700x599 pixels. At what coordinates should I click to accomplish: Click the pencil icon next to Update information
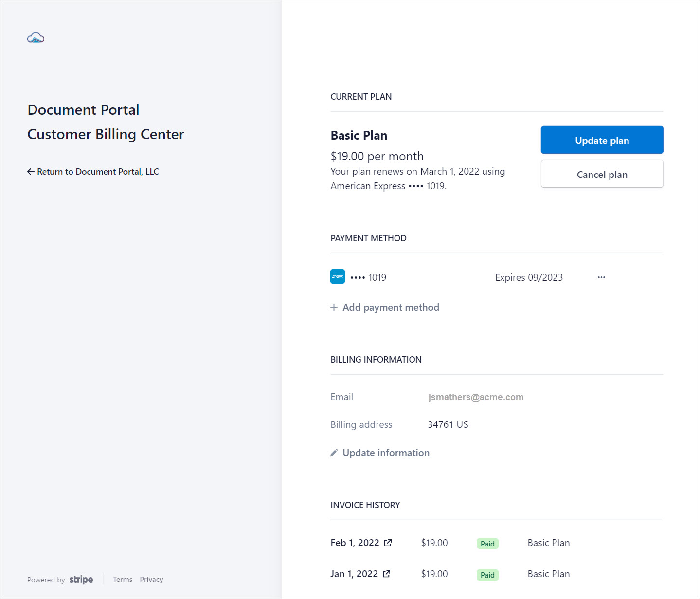(334, 452)
